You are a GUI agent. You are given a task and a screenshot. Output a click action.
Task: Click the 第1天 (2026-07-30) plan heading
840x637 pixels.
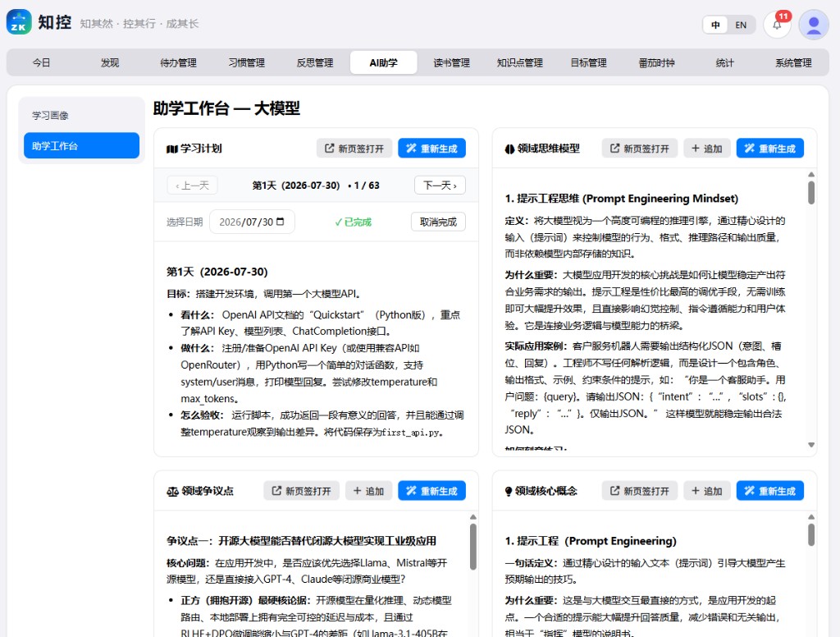coord(217,272)
